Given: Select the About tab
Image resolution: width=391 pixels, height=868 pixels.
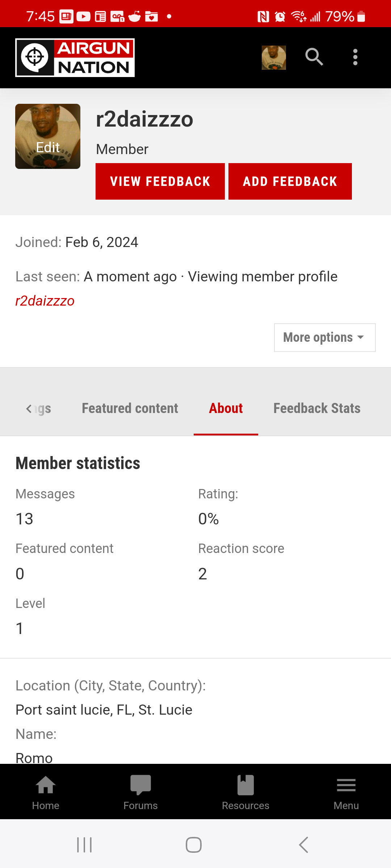Looking at the screenshot, I should click(x=226, y=408).
